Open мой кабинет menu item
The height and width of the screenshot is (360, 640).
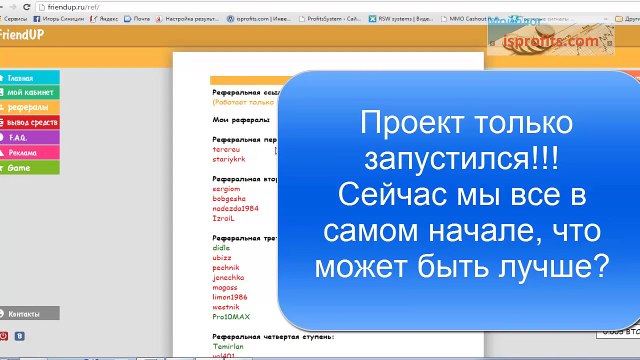[x=30, y=93]
